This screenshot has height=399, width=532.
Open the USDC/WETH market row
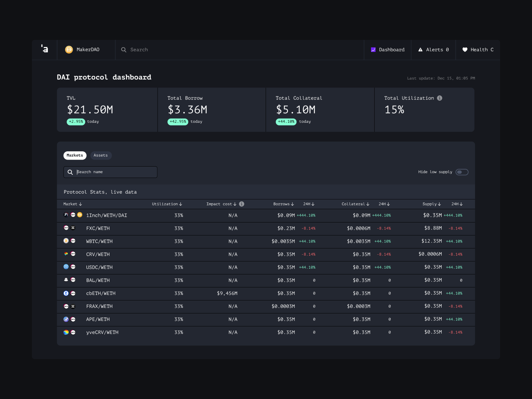(x=266, y=267)
